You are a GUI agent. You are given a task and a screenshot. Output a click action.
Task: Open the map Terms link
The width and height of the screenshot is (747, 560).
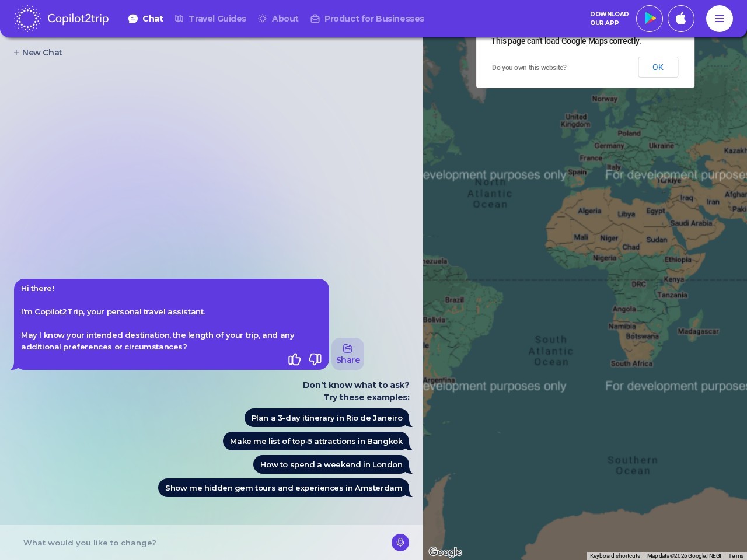[735, 556]
